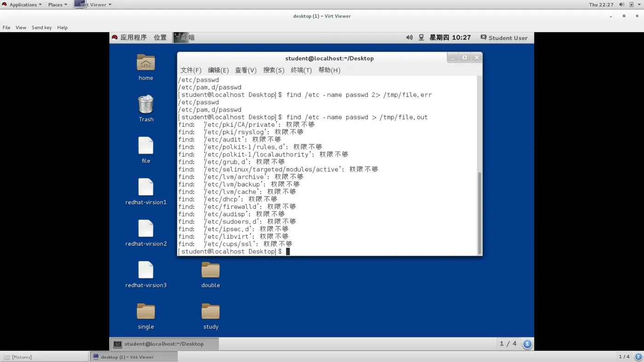Click the terminal title bar student@localhost:~/Desktop

[x=329, y=58]
